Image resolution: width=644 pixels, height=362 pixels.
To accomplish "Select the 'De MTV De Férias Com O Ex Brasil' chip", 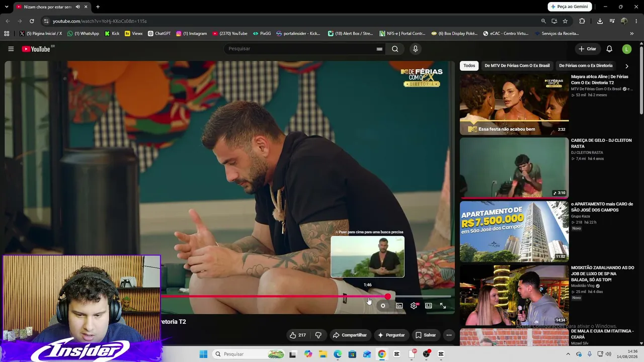I will tap(517, 66).
